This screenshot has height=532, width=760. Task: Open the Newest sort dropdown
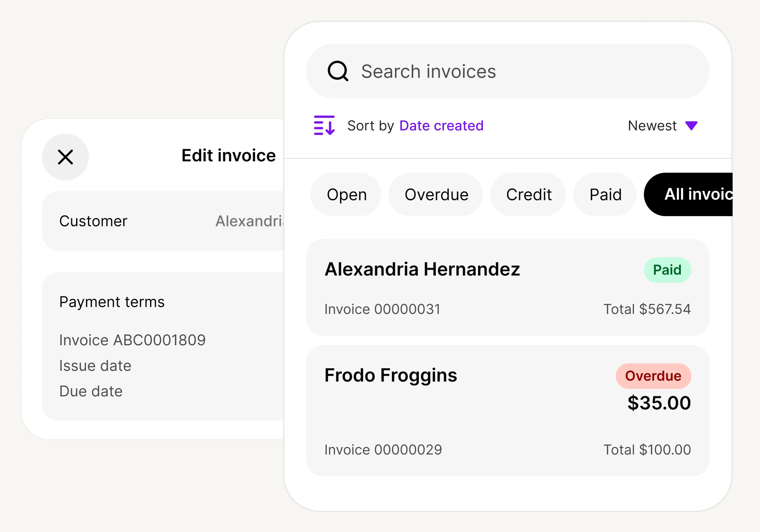pos(662,125)
